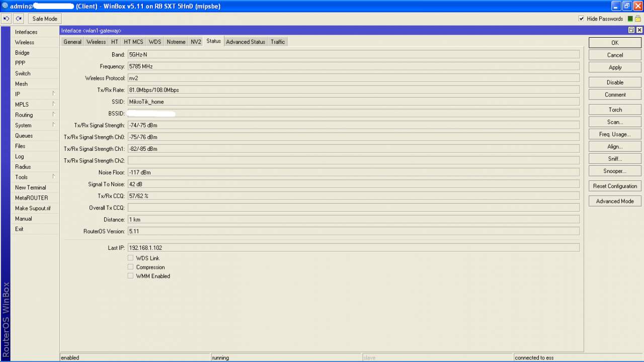
Task: Enable the WDS Link checkbox
Action: [x=130, y=258]
